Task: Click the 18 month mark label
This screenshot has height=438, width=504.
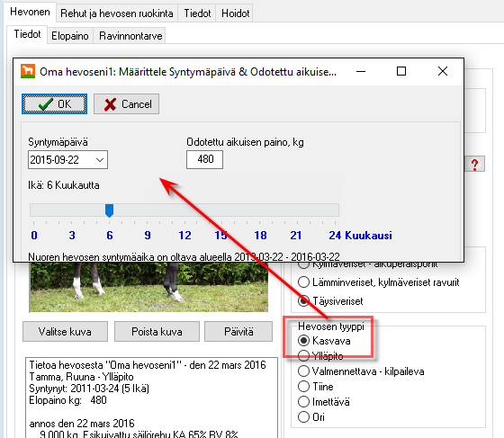Action: pyautogui.click(x=260, y=236)
